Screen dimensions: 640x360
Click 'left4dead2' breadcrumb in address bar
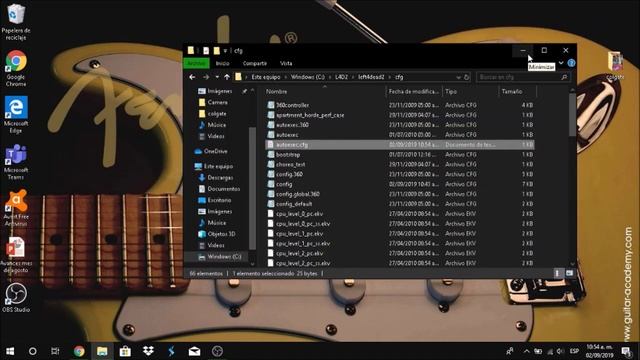point(371,77)
